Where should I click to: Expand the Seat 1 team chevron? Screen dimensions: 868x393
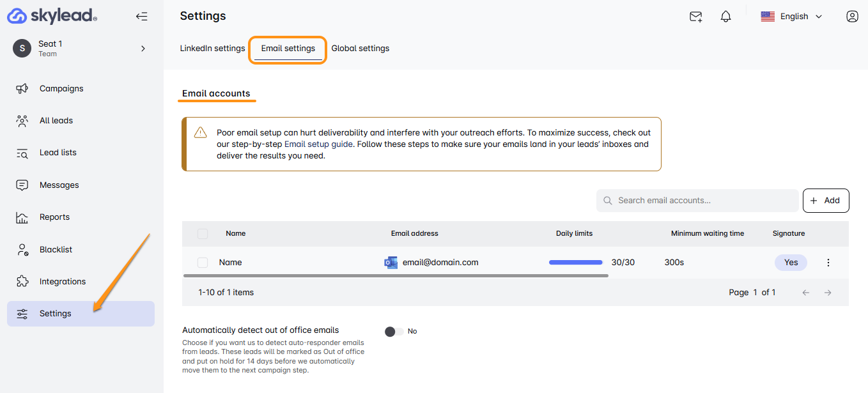(x=143, y=49)
